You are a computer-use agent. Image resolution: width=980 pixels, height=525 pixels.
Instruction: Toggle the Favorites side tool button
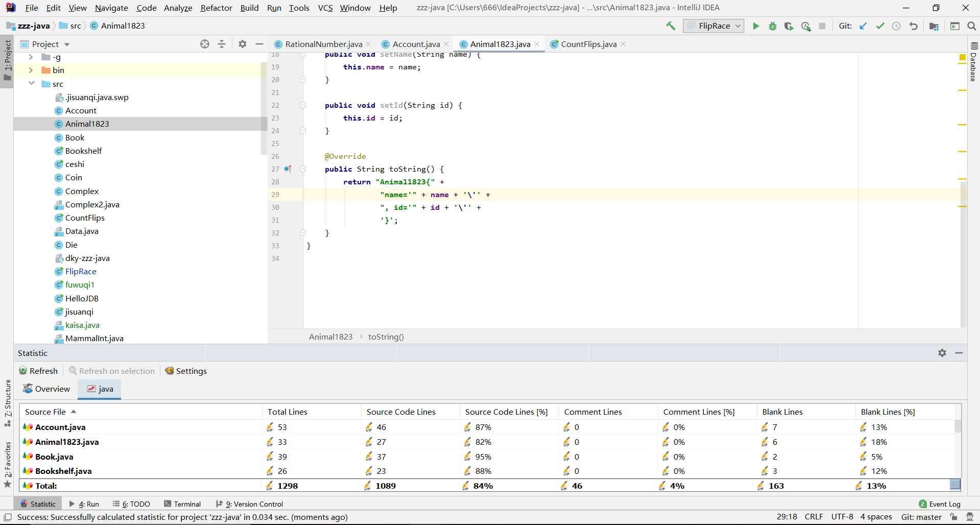coord(7,465)
